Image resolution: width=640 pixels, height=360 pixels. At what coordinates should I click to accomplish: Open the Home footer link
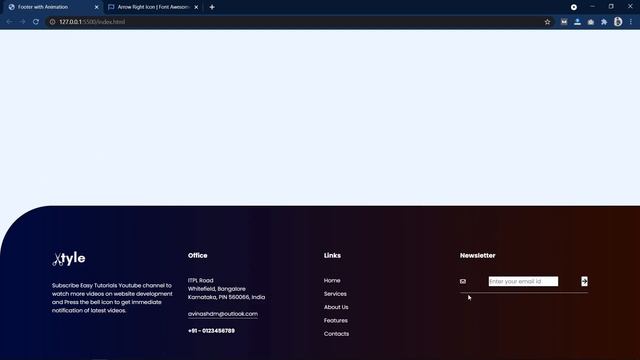pos(332,280)
